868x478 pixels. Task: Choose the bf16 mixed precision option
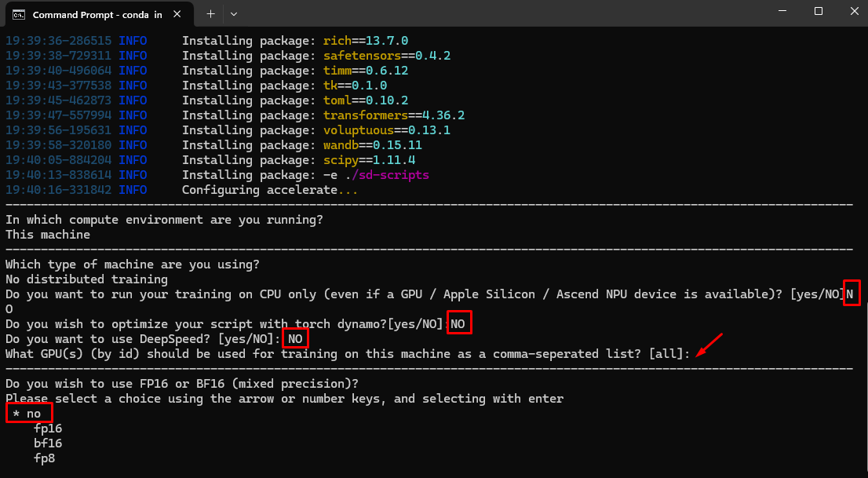pos(47,443)
